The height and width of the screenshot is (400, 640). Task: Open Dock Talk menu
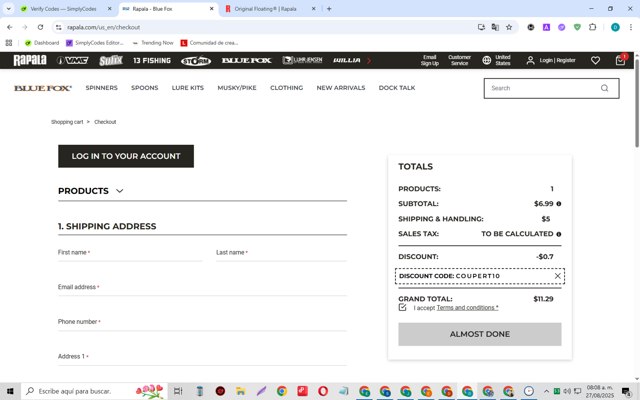point(397,88)
